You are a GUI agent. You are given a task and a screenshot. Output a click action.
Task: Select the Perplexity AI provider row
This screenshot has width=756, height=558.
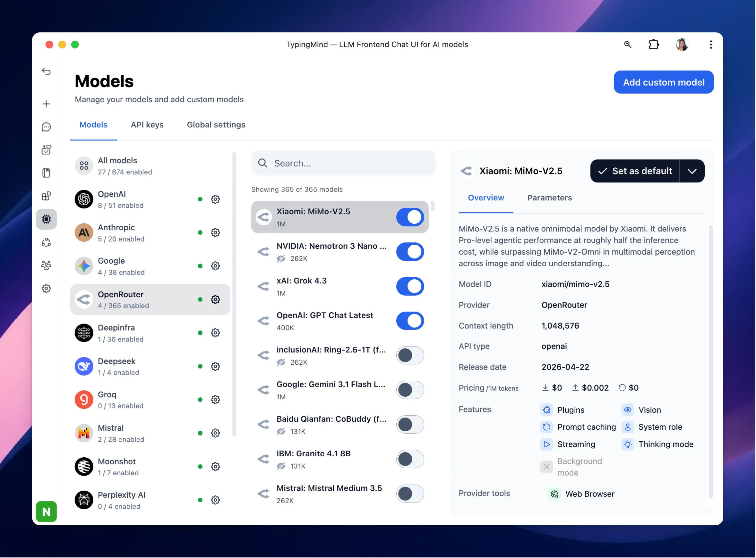150,500
